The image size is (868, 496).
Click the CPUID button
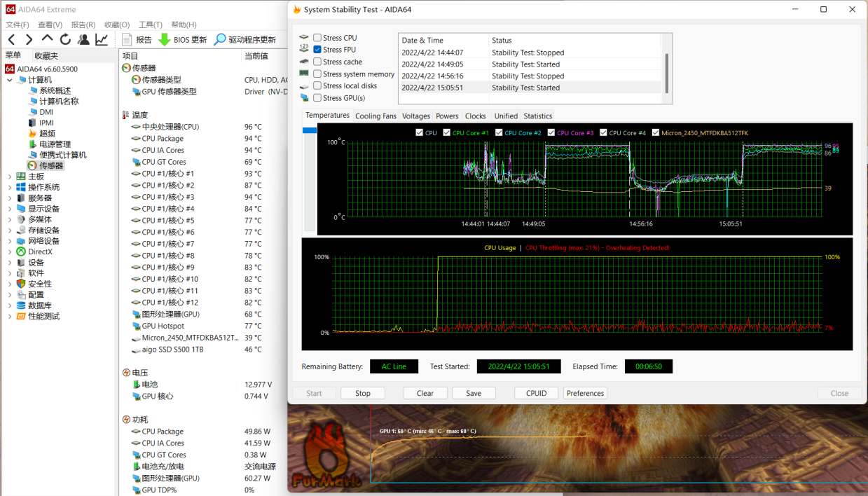coord(536,393)
